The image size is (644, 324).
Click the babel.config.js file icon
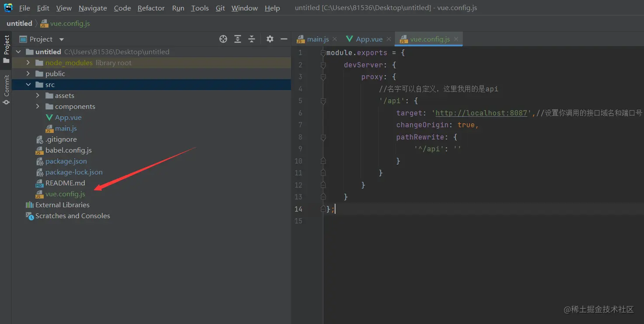coord(40,150)
